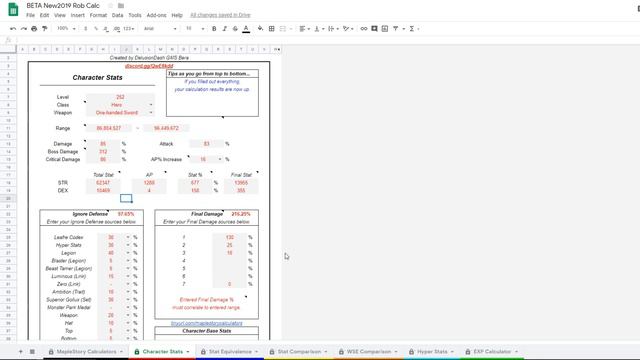Open the File menu
640x360 pixels.
31,15
